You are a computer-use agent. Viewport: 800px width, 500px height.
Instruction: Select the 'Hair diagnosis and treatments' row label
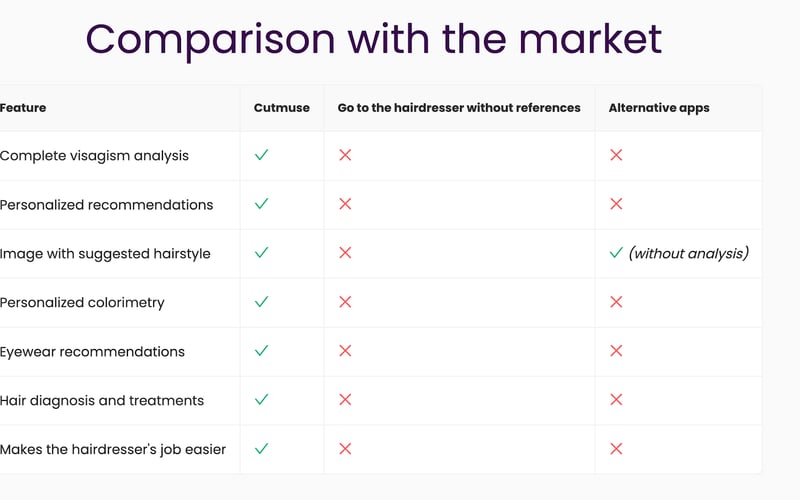(102, 400)
